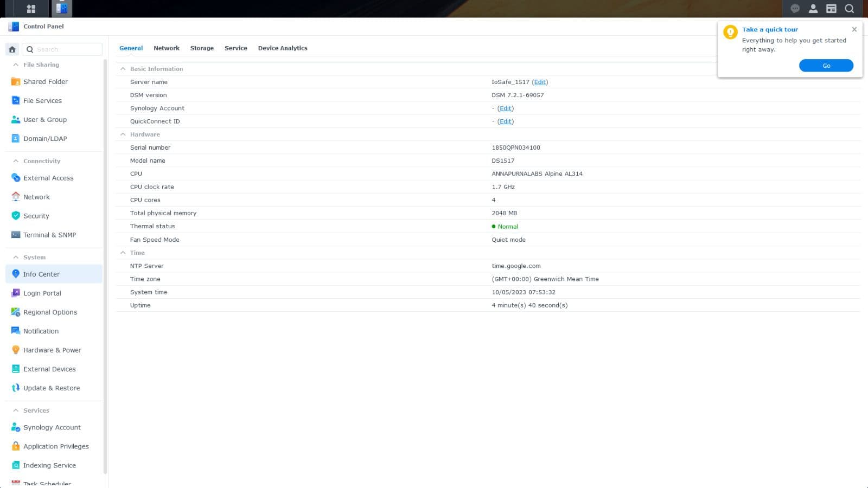The image size is (868, 488).
Task: Open Shared Folder settings
Action: 46,82
